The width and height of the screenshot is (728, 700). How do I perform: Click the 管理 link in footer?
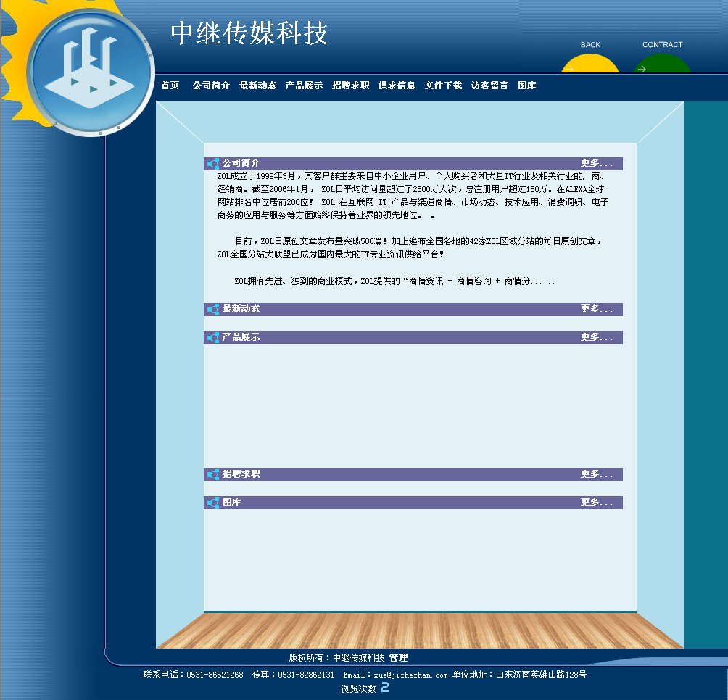[x=398, y=658]
